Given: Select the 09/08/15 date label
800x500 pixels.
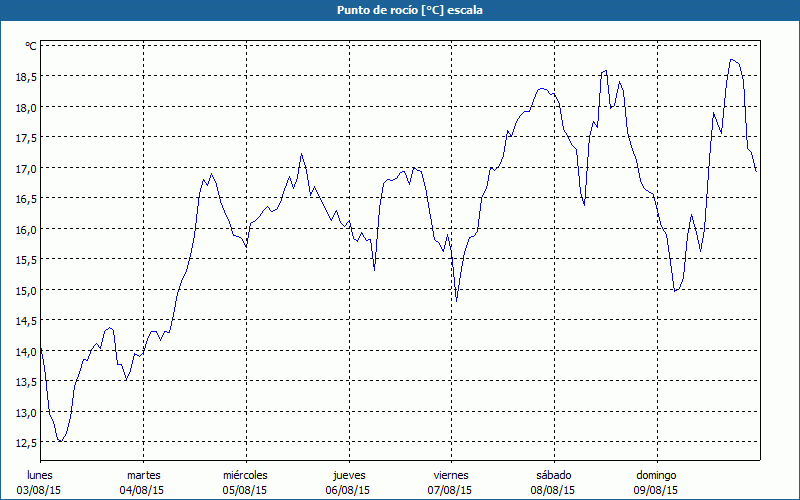Looking at the screenshot, I should click(656, 490).
